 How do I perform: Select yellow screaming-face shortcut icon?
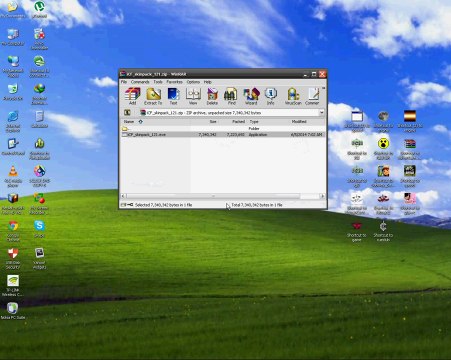click(383, 149)
